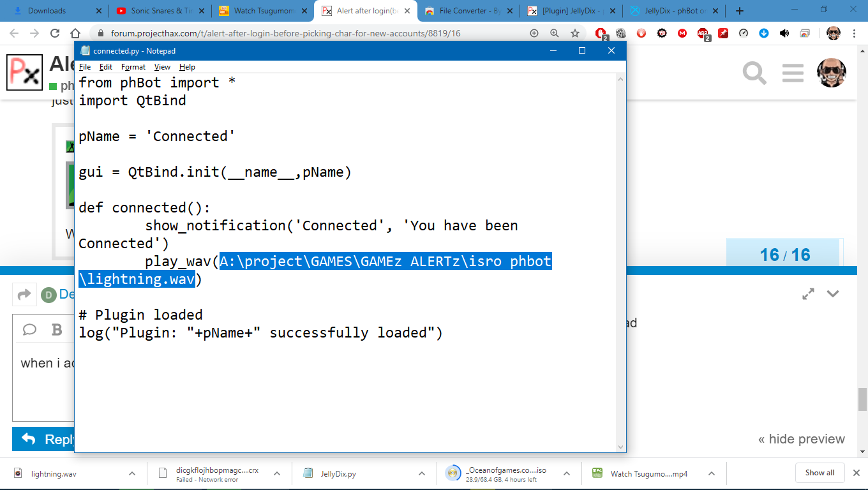Click the browser reload button
This screenshot has width=868, height=490.
coord(55,33)
